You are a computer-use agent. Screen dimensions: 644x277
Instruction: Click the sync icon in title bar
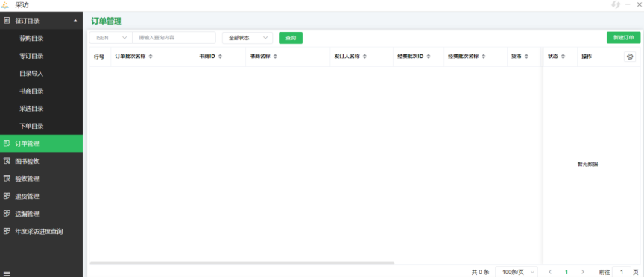pyautogui.click(x=616, y=5)
